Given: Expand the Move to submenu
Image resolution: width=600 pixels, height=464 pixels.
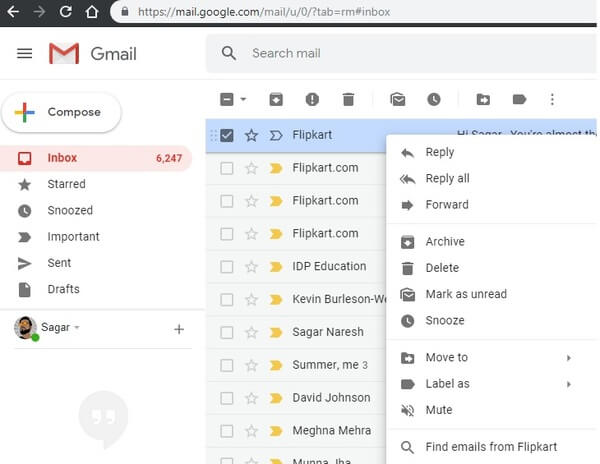Looking at the screenshot, I should [492, 358].
